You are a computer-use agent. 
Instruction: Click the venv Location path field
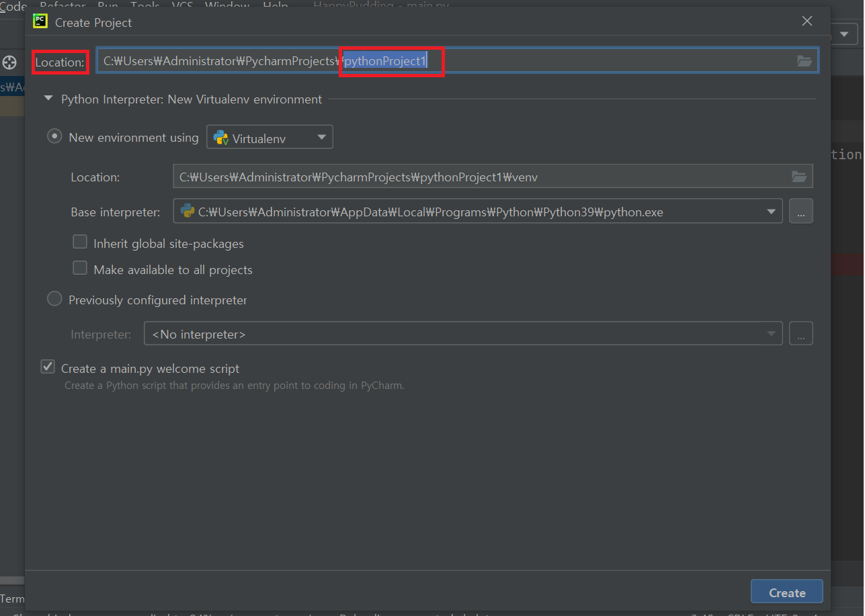[x=493, y=177]
